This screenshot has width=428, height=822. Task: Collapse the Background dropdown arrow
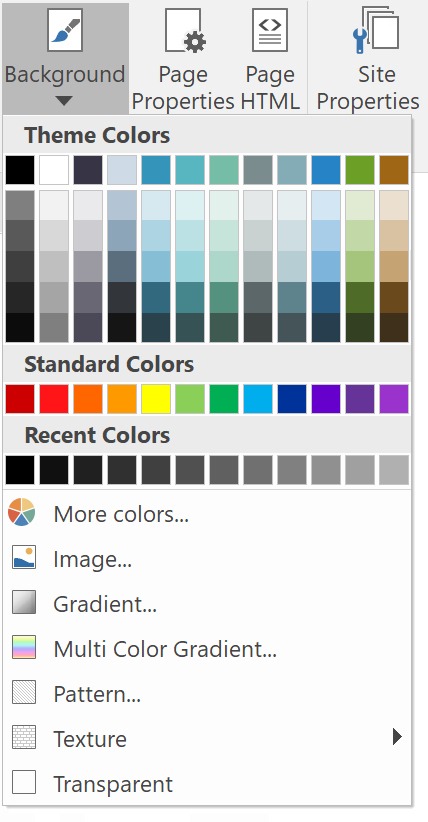(64, 101)
